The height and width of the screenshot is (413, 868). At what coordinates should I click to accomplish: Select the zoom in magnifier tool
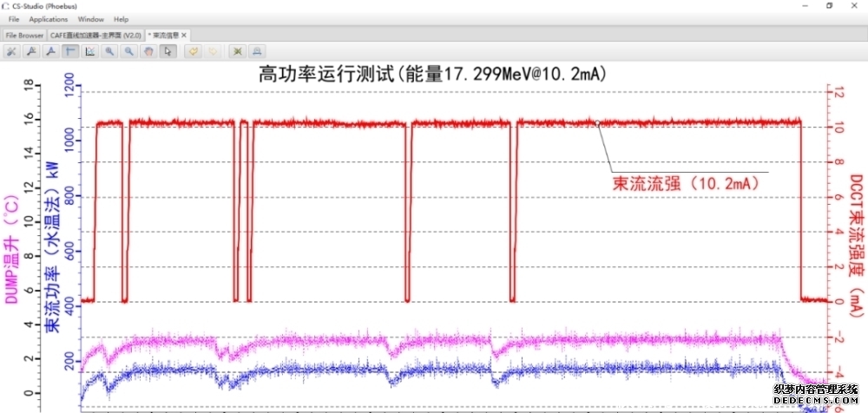[109, 51]
